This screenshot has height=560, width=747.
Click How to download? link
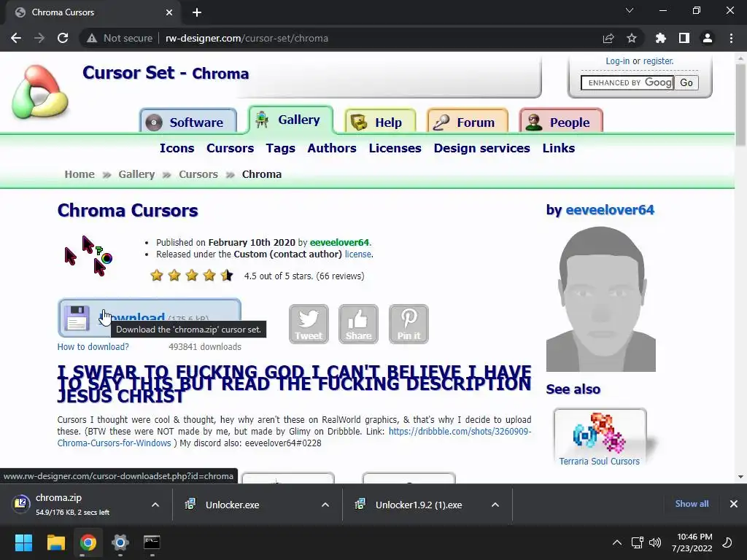click(x=93, y=346)
